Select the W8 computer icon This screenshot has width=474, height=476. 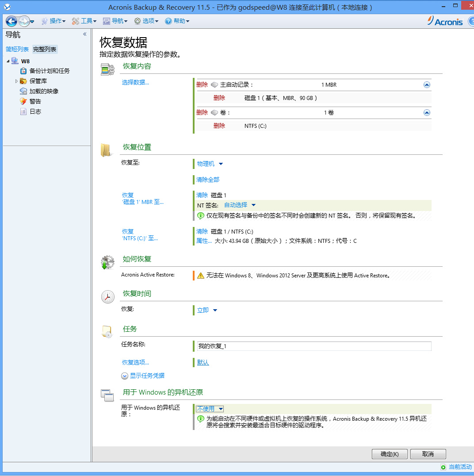click(x=15, y=61)
